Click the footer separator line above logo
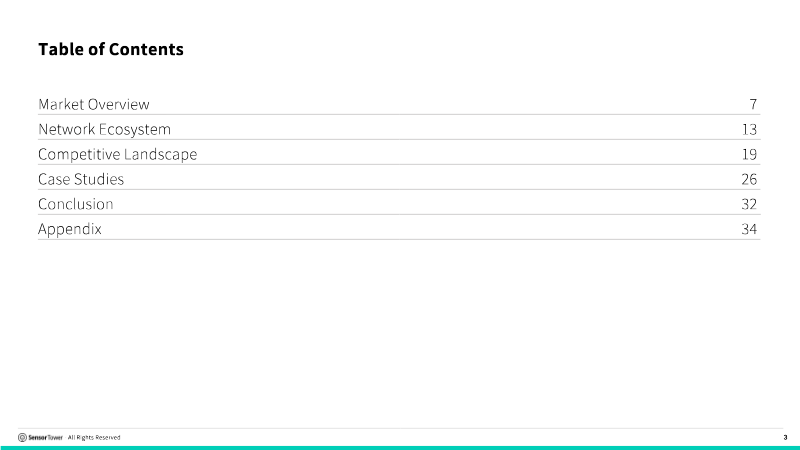Image resolution: width=800 pixels, height=450 pixels. [x=400, y=428]
